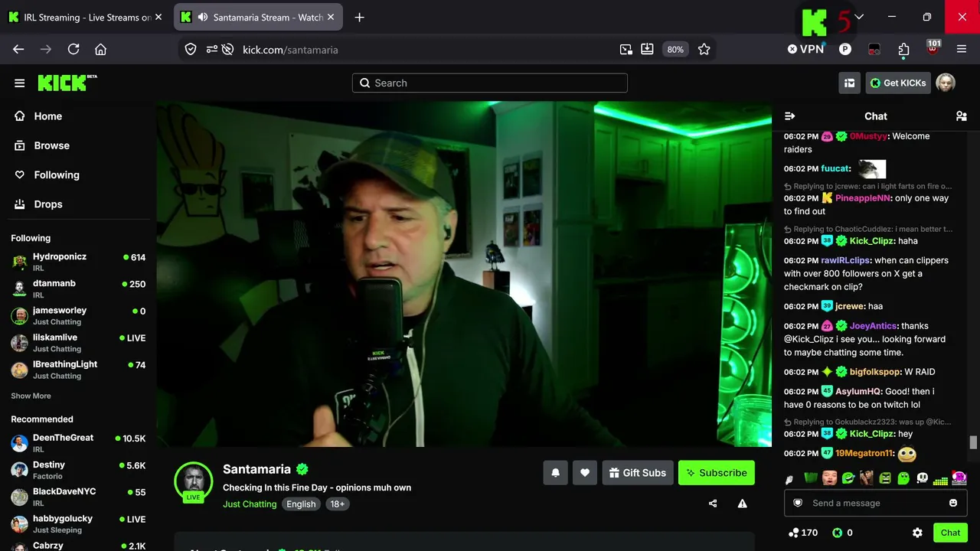Navigate back in browser history
The width and height of the screenshot is (980, 551).
[18, 50]
